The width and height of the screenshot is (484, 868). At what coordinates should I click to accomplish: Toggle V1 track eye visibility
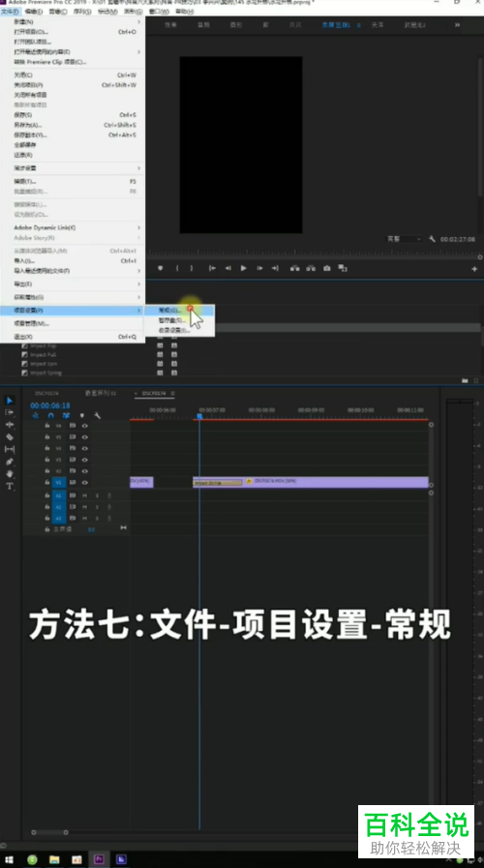[x=85, y=483]
